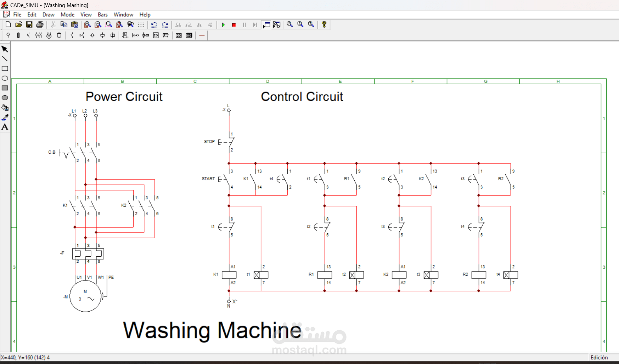The width and height of the screenshot is (619, 364).
Task: Choose the empty rectangle drawing tool
Action: coord(5,69)
